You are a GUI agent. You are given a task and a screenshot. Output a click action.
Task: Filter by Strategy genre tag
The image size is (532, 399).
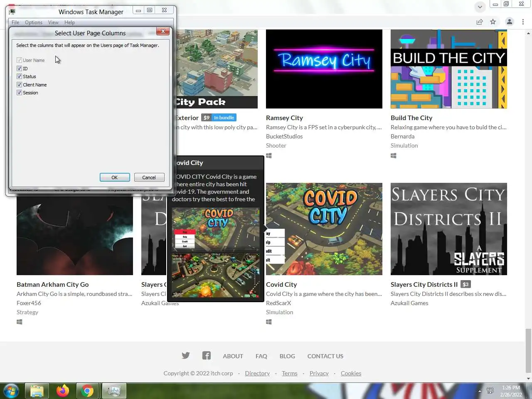pos(27,312)
